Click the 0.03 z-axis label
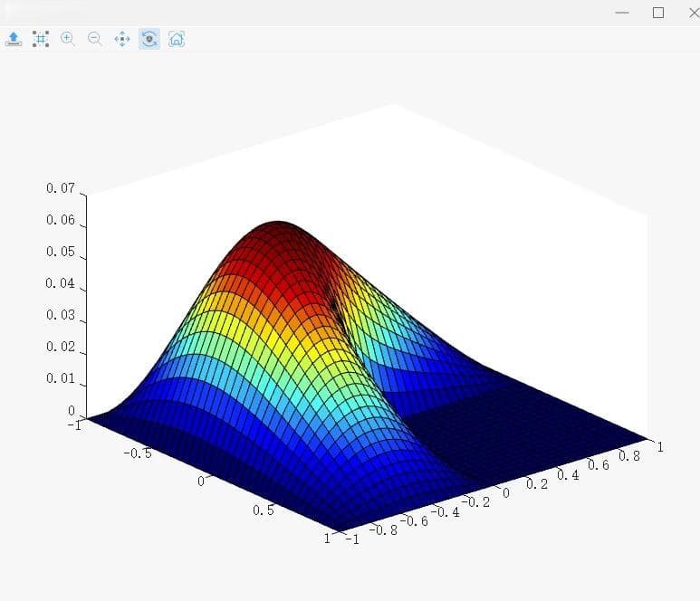The image size is (700, 601). pyautogui.click(x=61, y=315)
